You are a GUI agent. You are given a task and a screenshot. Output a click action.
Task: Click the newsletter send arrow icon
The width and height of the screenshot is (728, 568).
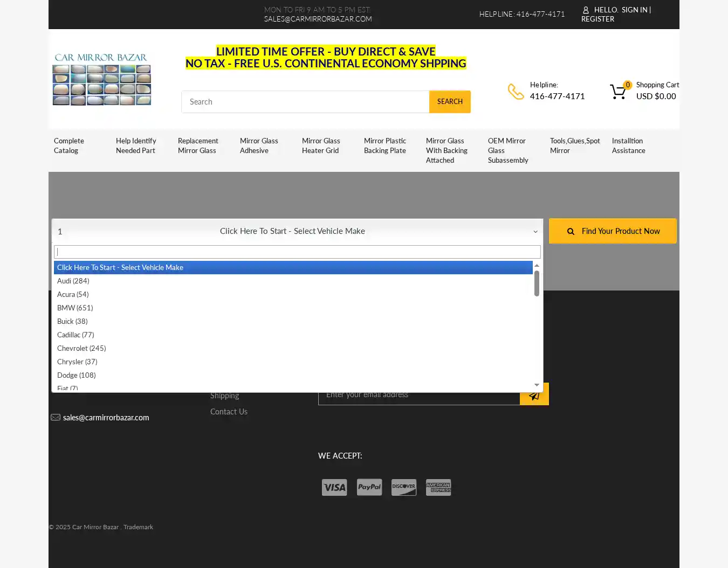tap(534, 395)
